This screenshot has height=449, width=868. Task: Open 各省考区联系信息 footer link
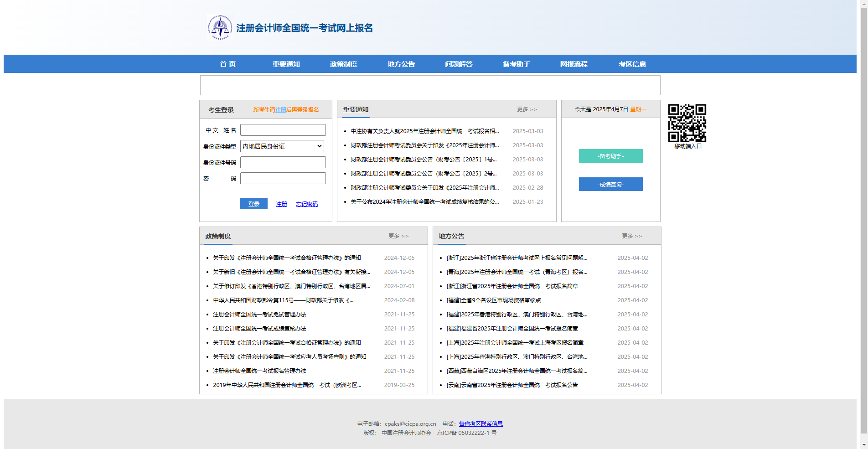[480, 423]
